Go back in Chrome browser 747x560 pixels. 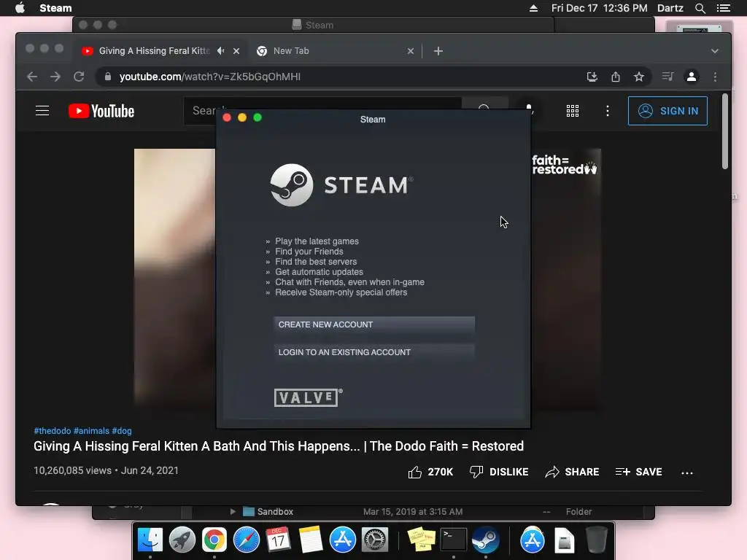(x=32, y=77)
